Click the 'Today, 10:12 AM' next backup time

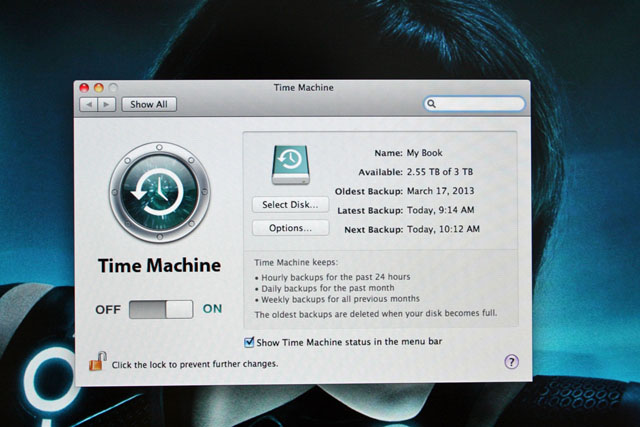click(x=443, y=229)
